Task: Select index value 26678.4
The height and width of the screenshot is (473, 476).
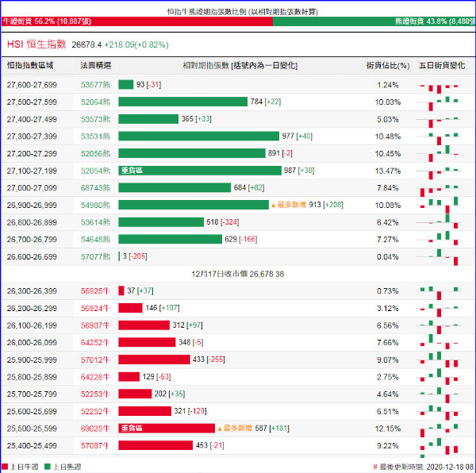Action: coord(86,45)
